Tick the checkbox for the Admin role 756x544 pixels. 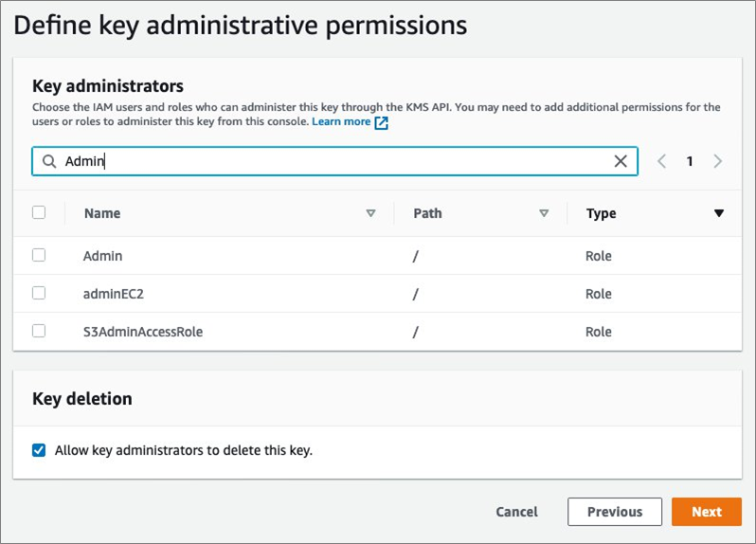(x=39, y=255)
